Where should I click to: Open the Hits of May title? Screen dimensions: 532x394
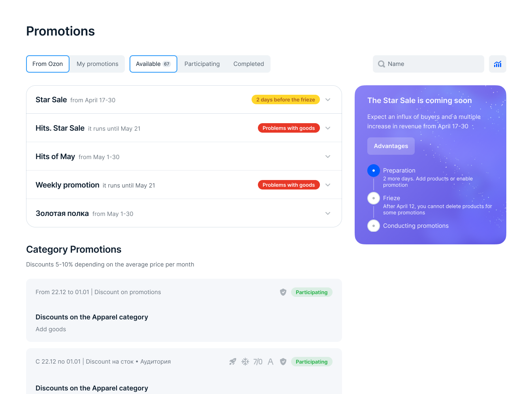(x=55, y=157)
